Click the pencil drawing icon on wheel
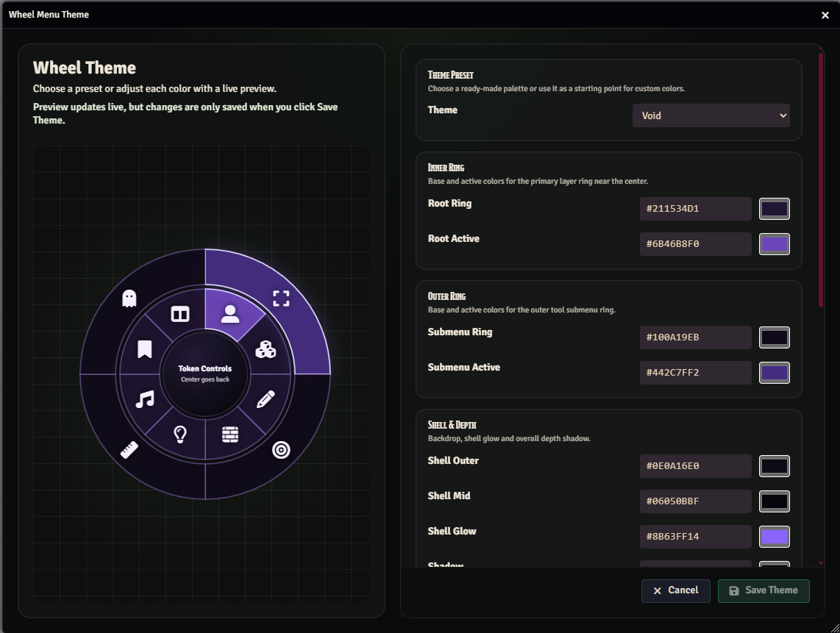Screen dimensions: 840x633 pos(266,399)
